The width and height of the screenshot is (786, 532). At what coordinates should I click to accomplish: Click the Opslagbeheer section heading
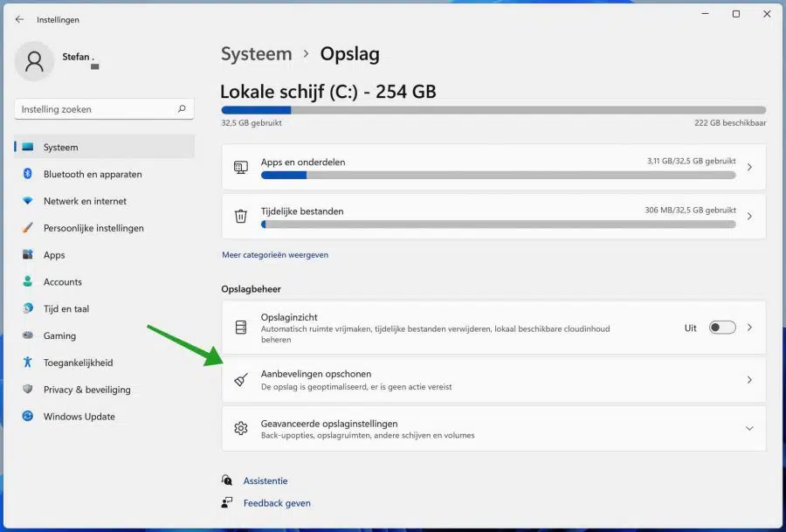coord(251,289)
